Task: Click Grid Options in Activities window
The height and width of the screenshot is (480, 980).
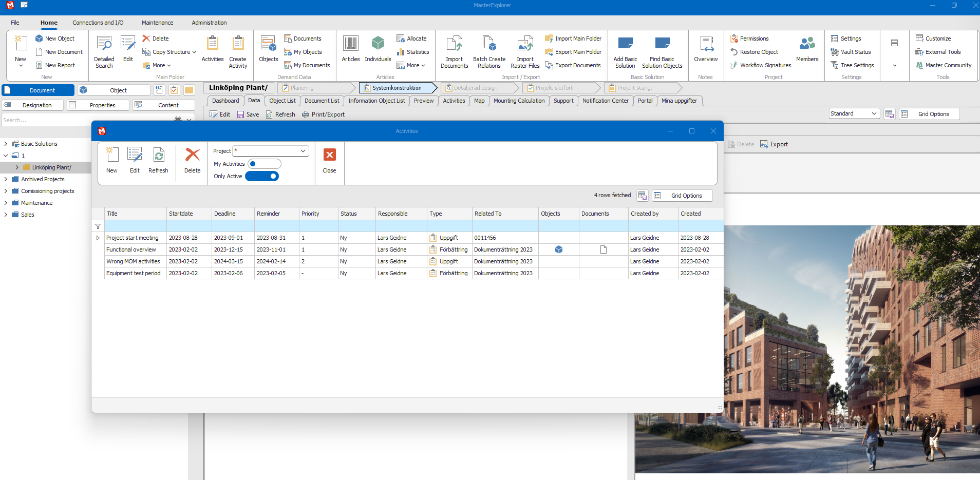Action: pyautogui.click(x=682, y=196)
